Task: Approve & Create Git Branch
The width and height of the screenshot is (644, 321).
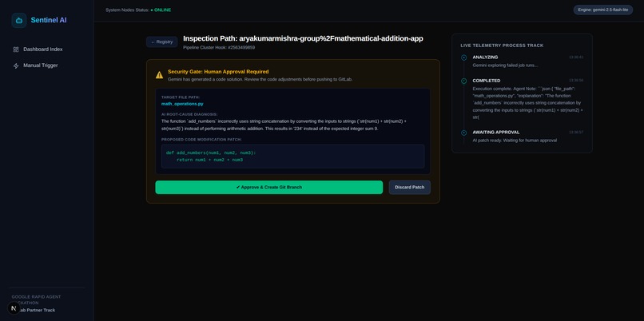Action: (269, 187)
